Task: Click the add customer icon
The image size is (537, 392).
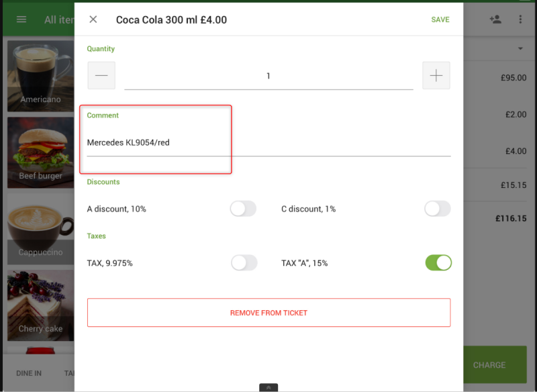Action: pos(495,19)
